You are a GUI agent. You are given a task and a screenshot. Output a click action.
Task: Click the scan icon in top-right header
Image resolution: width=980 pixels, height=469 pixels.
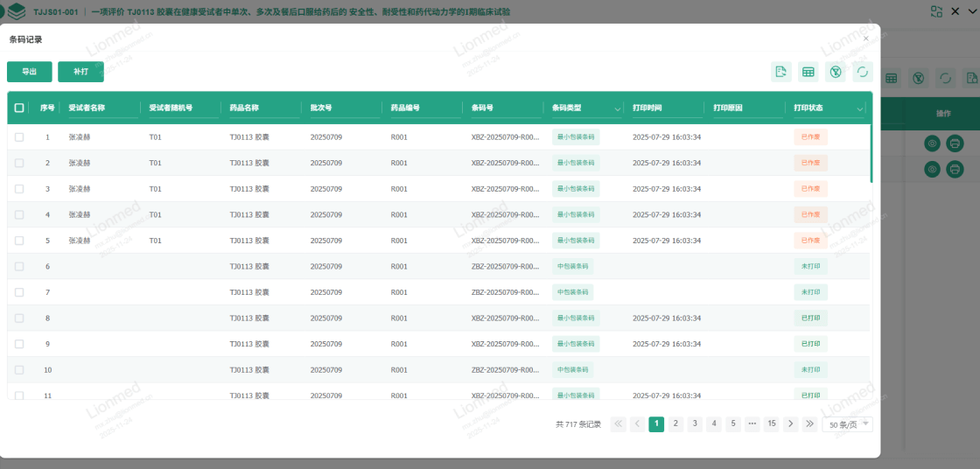937,11
